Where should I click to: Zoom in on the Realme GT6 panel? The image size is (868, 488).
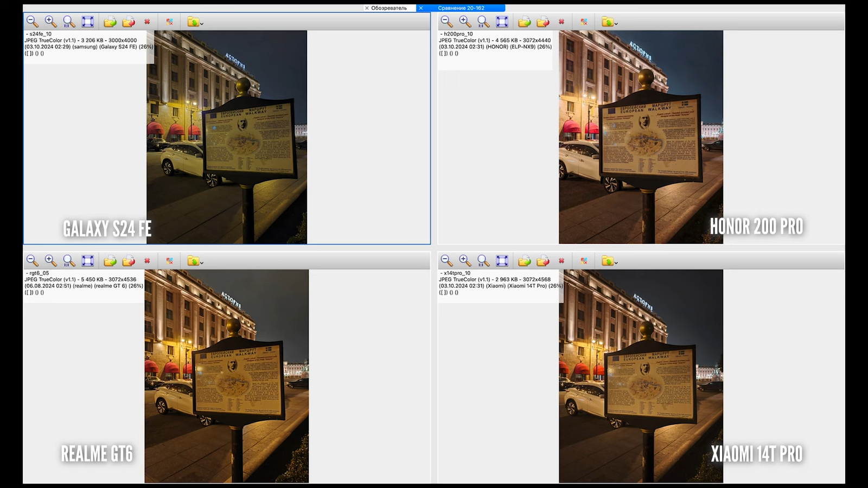click(50, 261)
